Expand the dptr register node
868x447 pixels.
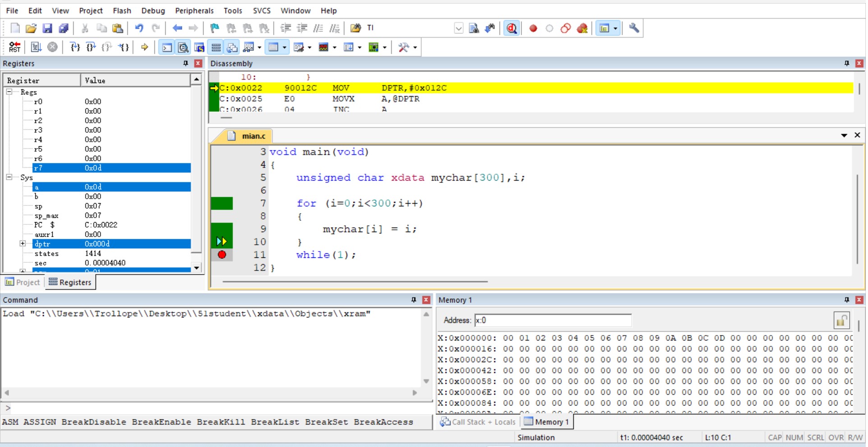coord(23,243)
